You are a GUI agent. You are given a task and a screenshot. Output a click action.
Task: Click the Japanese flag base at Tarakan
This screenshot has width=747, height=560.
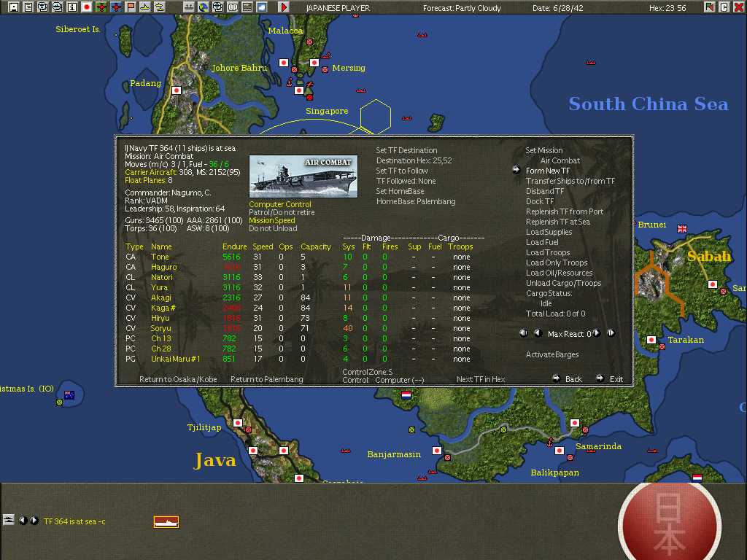tap(651, 340)
